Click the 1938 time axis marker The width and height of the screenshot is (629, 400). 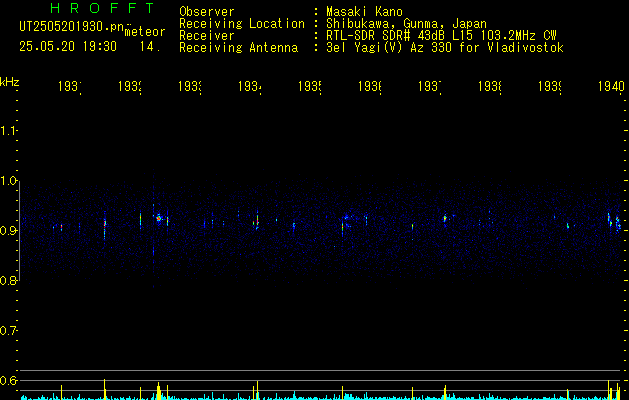click(490, 86)
